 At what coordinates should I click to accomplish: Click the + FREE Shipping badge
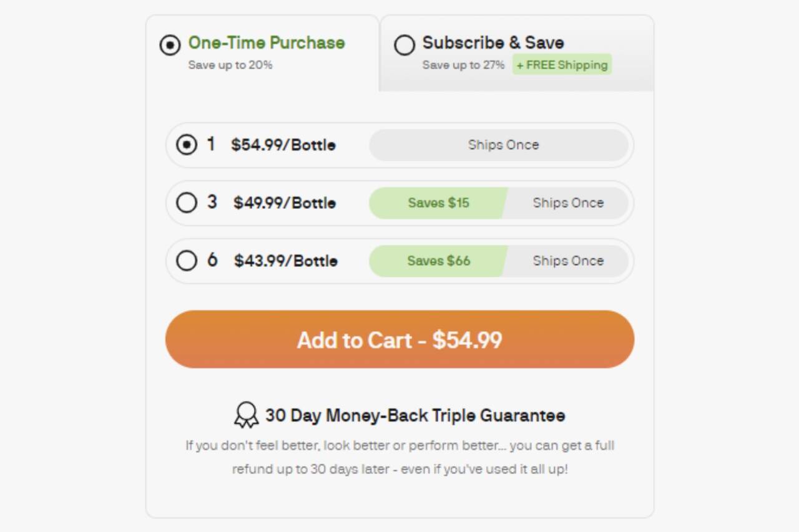click(562, 65)
